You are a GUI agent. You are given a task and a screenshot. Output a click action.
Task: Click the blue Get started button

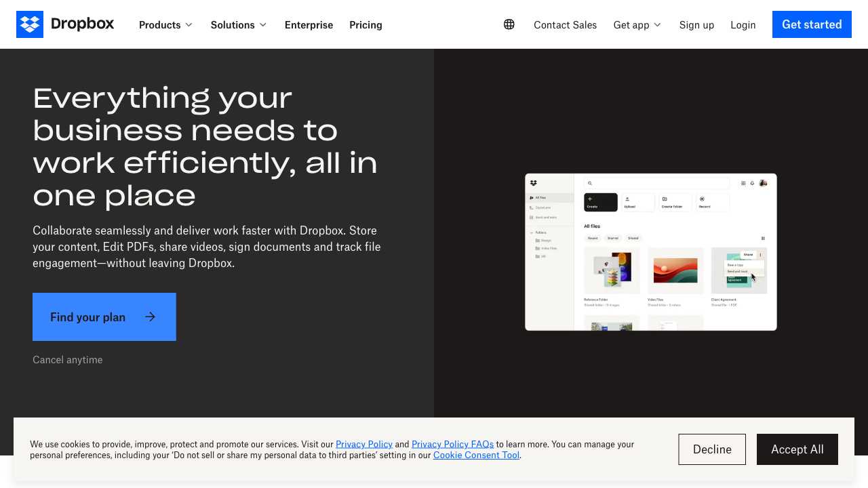click(x=812, y=24)
